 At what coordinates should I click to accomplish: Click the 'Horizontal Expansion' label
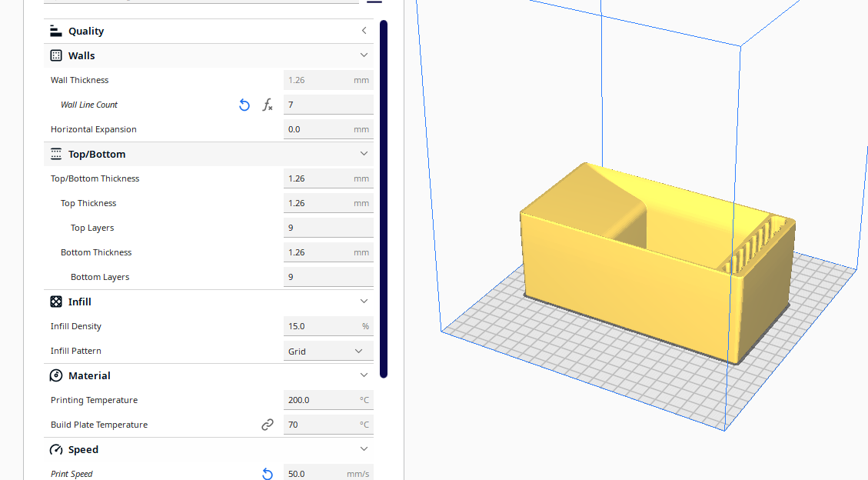coord(94,129)
